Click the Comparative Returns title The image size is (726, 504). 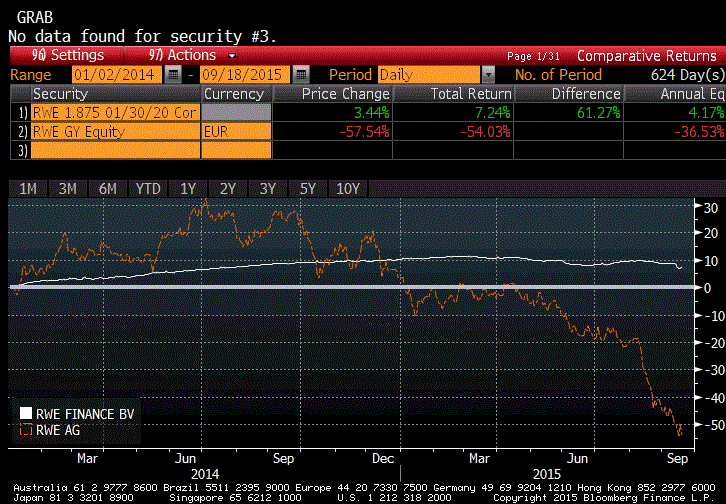click(646, 56)
